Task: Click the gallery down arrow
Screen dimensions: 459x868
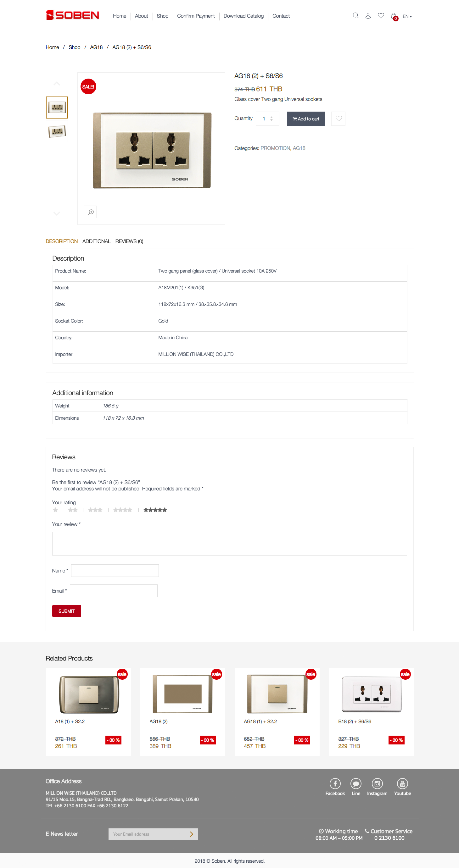Action: pyautogui.click(x=57, y=213)
